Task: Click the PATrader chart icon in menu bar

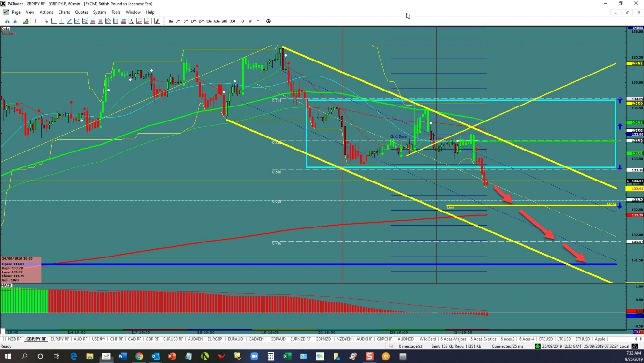Action: (x=6, y=12)
